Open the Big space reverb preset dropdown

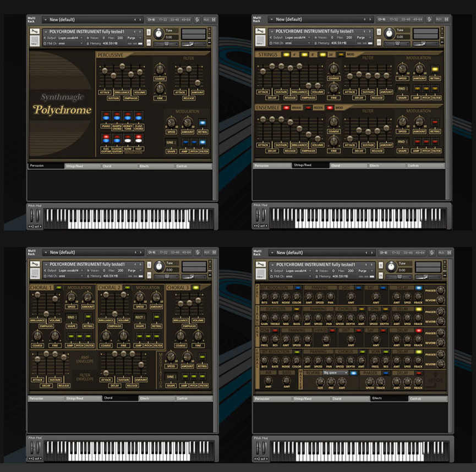[x=335, y=374]
